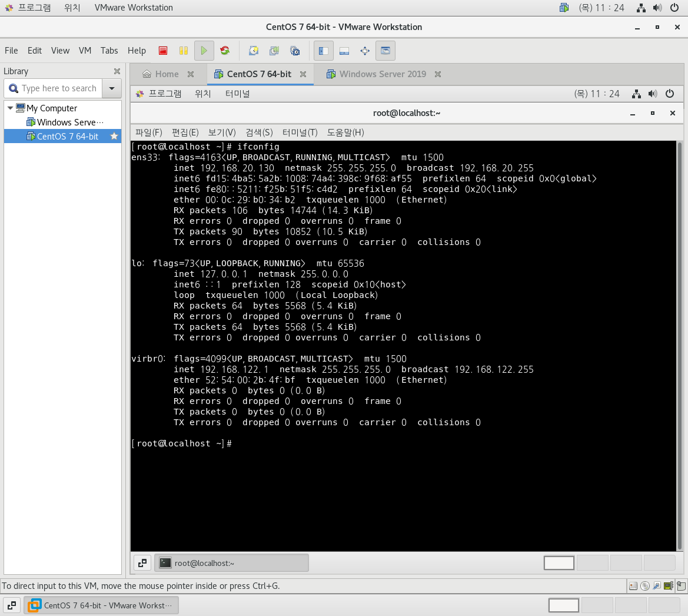Select My Computer in the library
The width and height of the screenshot is (688, 616).
46,108
